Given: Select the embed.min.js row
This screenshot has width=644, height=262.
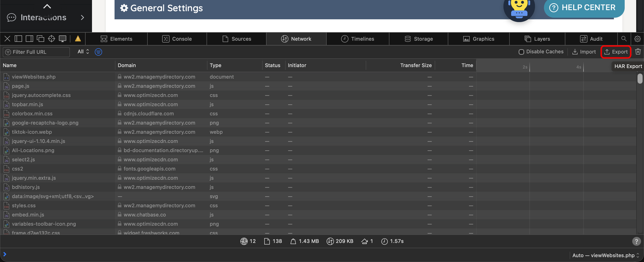Looking at the screenshot, I should point(318,215).
